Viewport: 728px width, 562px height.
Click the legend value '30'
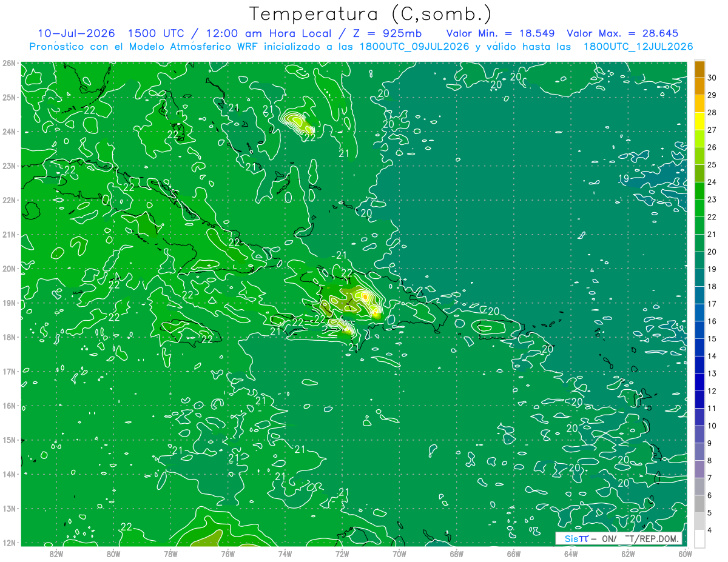point(712,78)
